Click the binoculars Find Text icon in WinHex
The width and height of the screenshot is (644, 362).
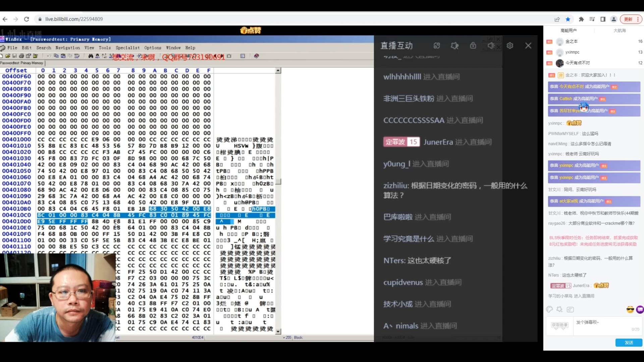[x=91, y=56]
